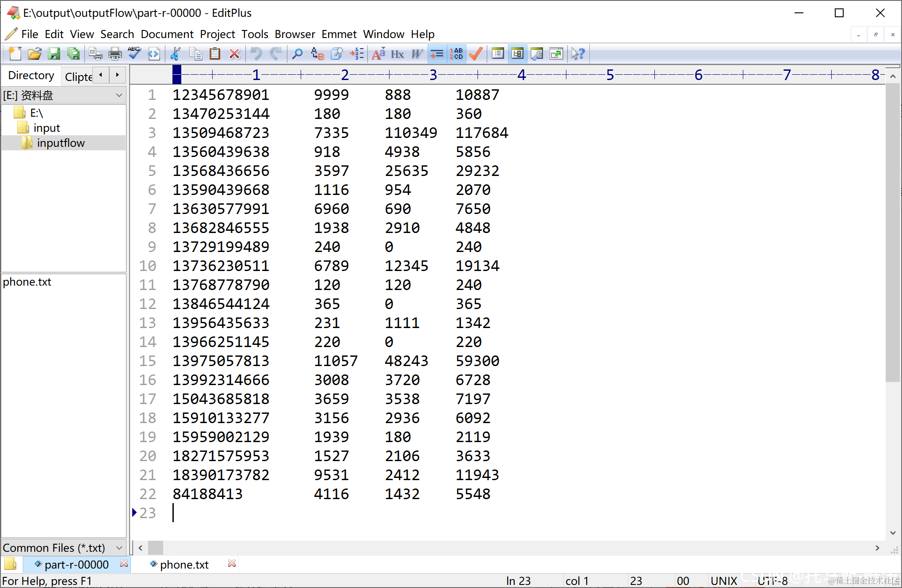Click the Spell Check icon
The height and width of the screenshot is (588, 902).
coord(134,54)
